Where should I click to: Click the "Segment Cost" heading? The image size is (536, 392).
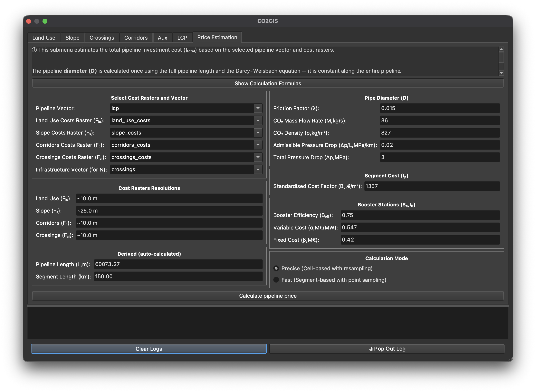coord(386,176)
